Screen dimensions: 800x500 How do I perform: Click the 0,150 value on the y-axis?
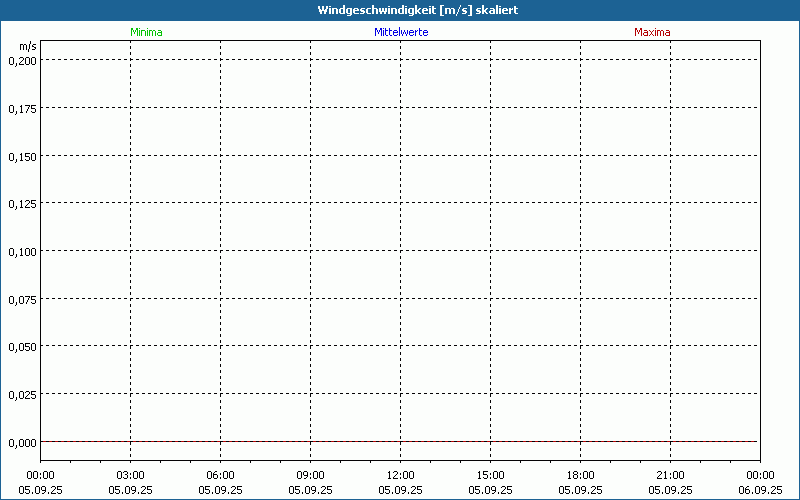[x=22, y=156]
